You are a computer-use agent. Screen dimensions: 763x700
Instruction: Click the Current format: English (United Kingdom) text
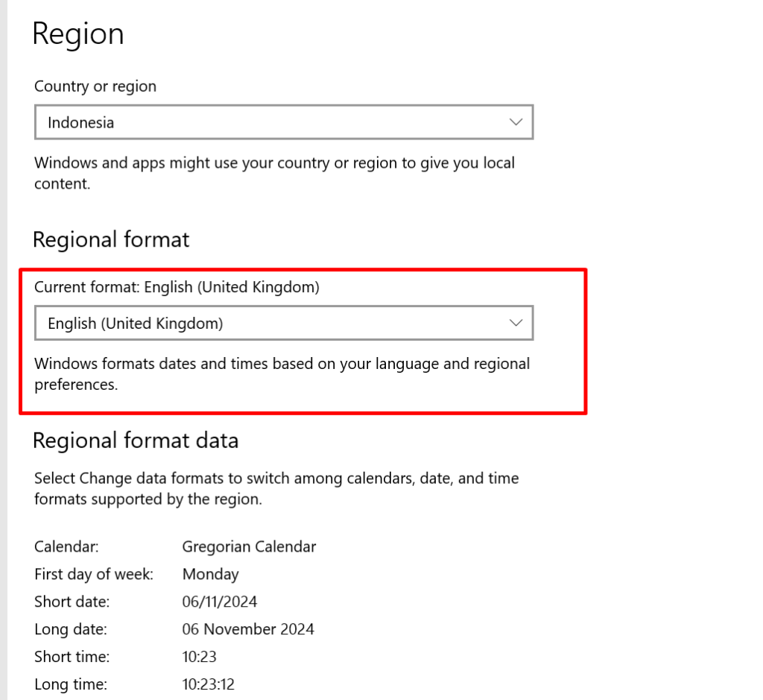[x=177, y=287]
